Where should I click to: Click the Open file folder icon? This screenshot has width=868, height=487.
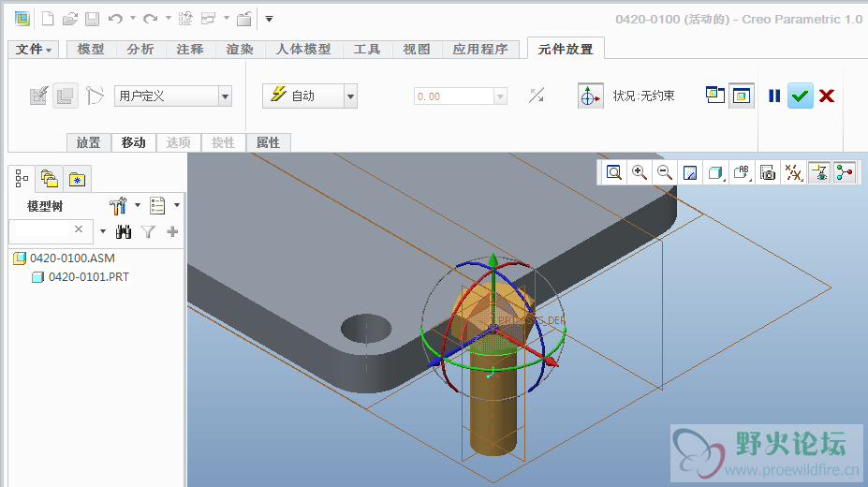pyautogui.click(x=69, y=19)
